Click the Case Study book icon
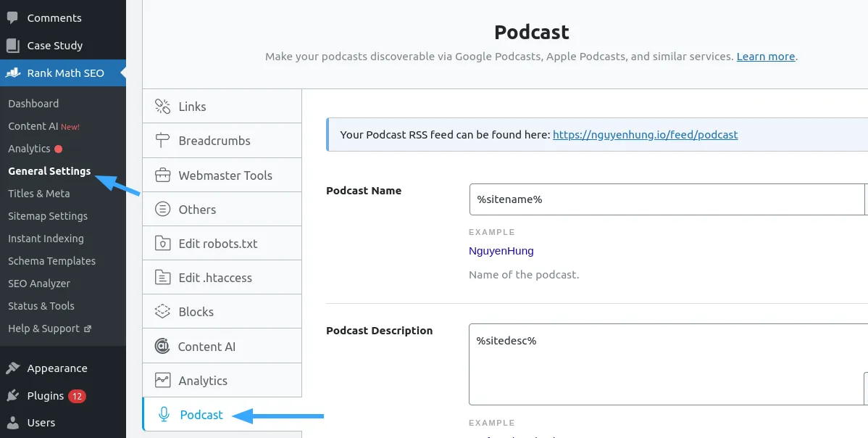The width and height of the screenshot is (868, 438). 12,46
